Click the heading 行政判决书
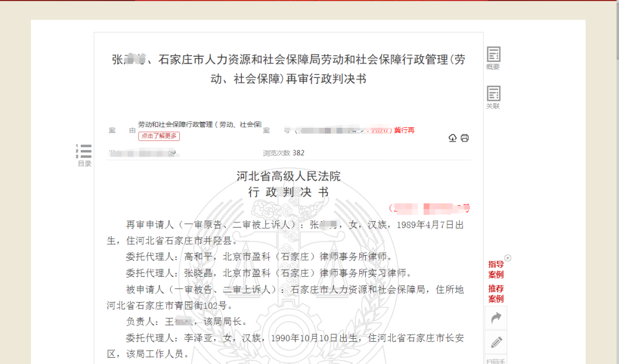 tap(288, 192)
